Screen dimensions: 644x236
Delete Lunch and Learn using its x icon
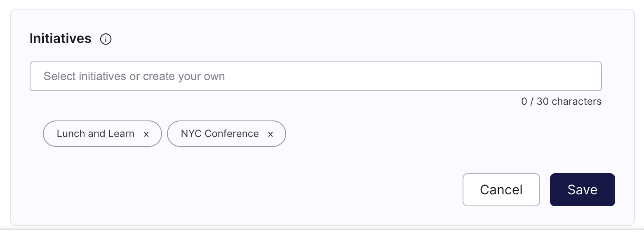pyautogui.click(x=146, y=134)
